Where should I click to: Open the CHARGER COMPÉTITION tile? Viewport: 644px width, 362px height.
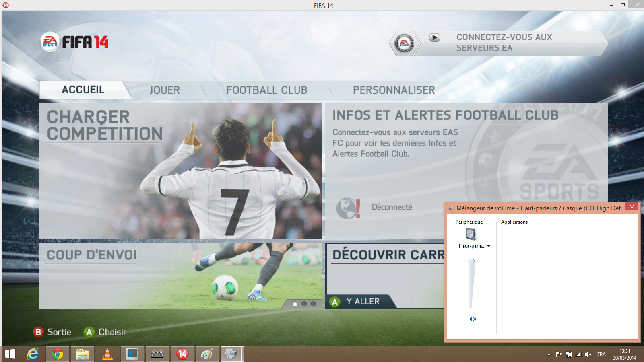point(181,171)
